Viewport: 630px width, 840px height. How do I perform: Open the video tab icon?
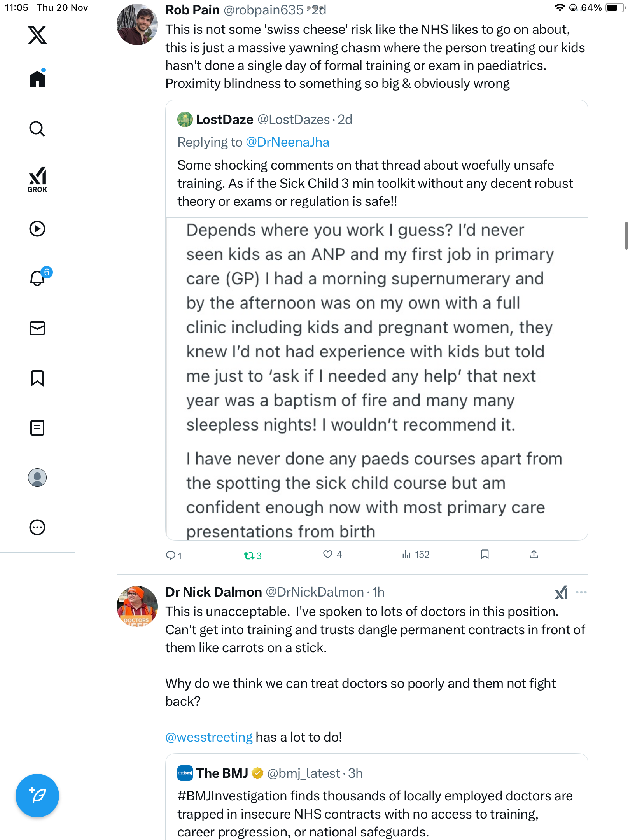pyautogui.click(x=37, y=229)
